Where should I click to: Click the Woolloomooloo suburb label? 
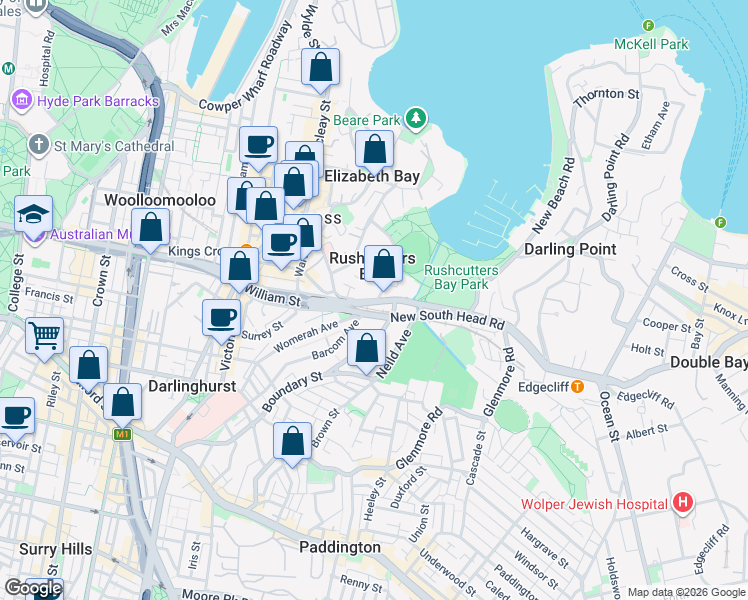tap(160, 200)
